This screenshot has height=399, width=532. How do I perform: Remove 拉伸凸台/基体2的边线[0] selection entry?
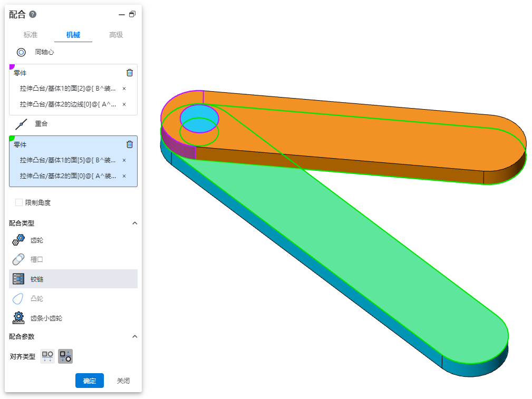[124, 104]
